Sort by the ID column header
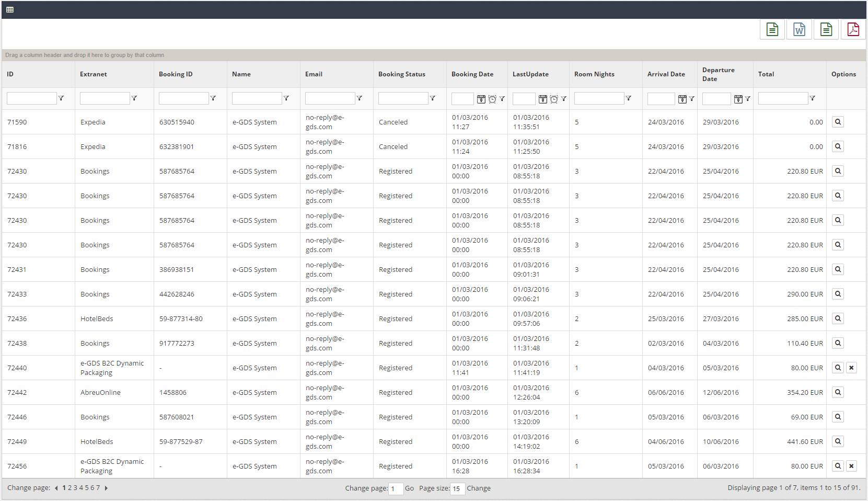Viewport: 868px width, 501px height. click(x=10, y=74)
